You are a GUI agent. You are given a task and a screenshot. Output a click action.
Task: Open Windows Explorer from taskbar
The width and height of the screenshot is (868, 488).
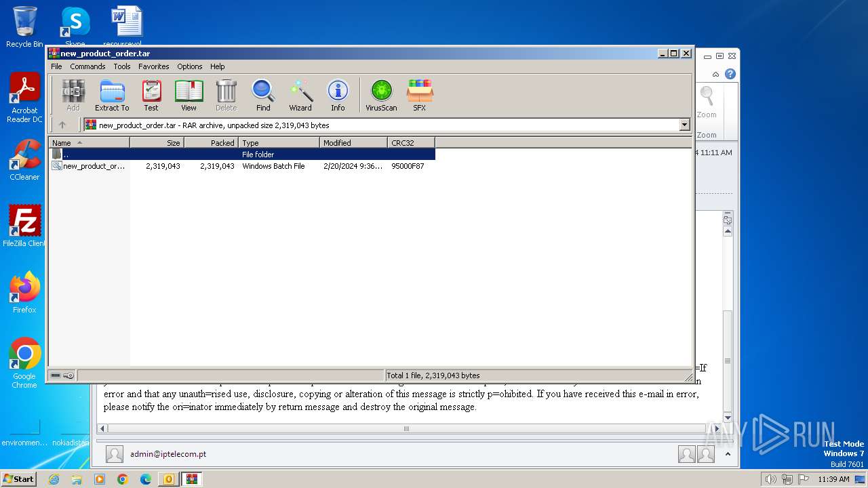click(77, 479)
